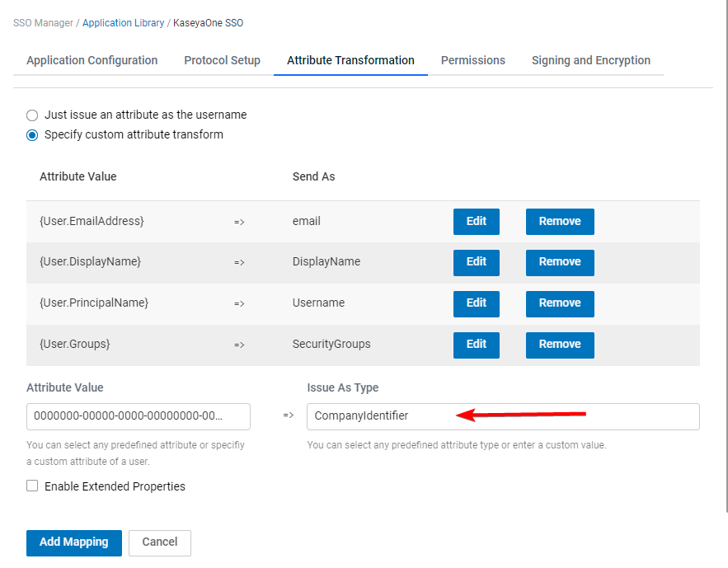Screen dimensions: 728x568
Task: Open the Application Library breadcrumb link
Action: click(123, 23)
